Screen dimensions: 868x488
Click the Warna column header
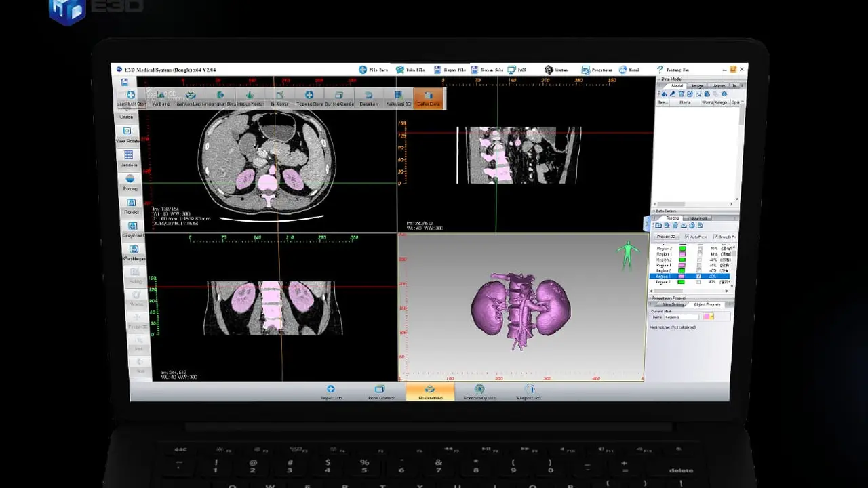click(707, 102)
